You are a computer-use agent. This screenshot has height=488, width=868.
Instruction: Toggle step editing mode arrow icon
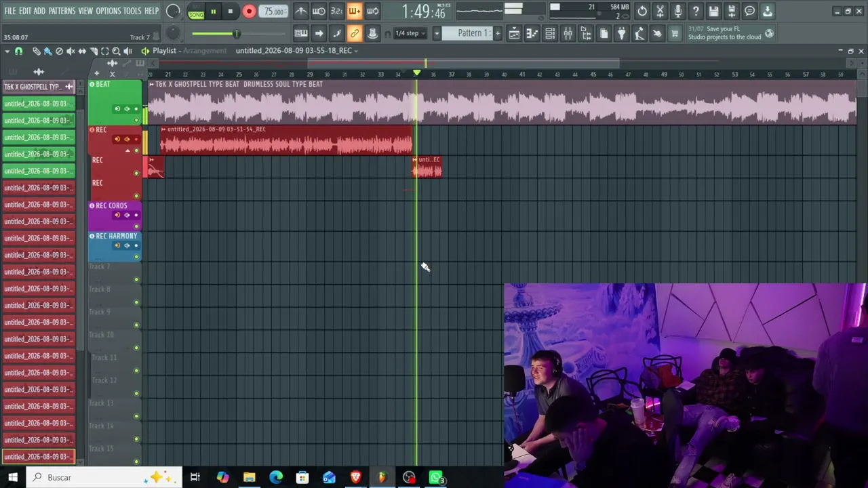[x=319, y=33]
